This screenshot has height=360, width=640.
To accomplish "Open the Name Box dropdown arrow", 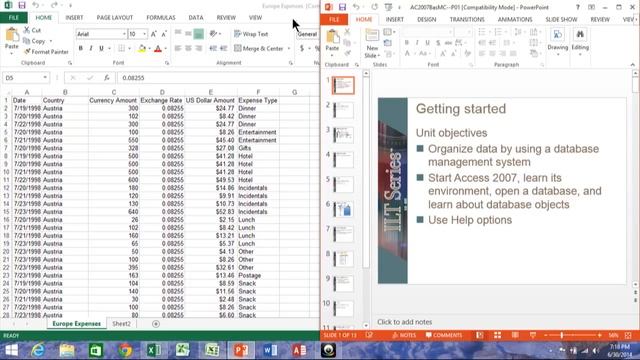I will (x=45, y=78).
